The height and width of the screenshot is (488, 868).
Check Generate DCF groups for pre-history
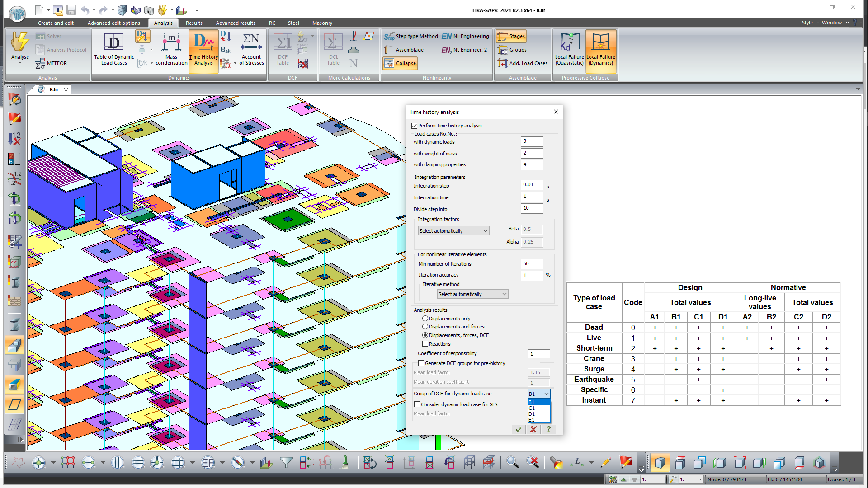click(x=421, y=363)
